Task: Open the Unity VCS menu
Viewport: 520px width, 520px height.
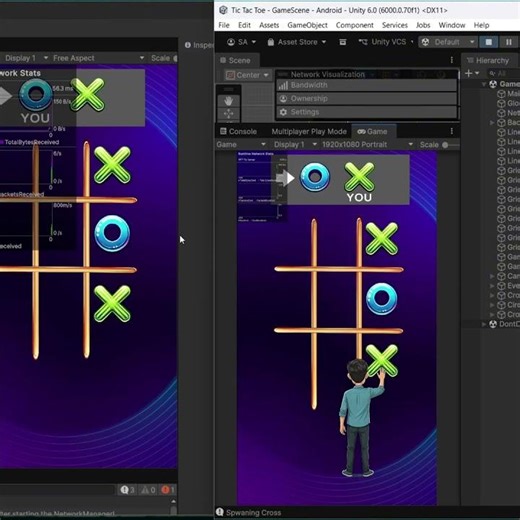Action: (386, 42)
